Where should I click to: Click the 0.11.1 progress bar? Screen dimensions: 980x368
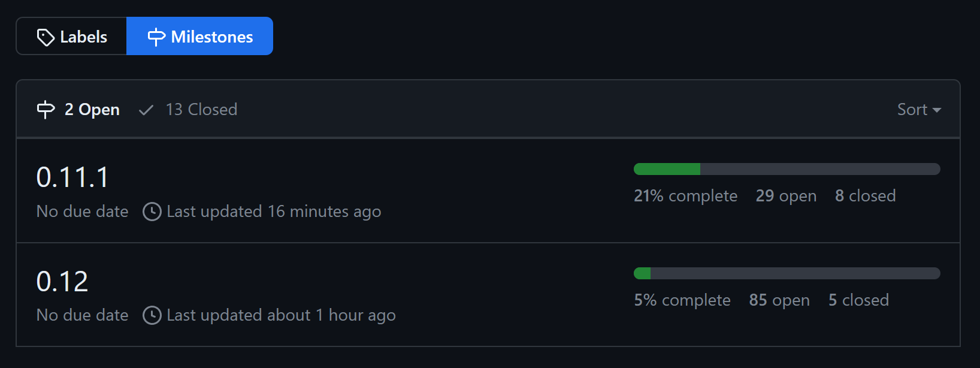[x=787, y=169]
